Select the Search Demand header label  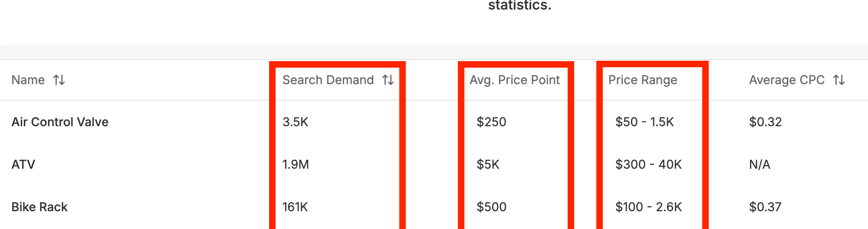pyautogui.click(x=328, y=80)
